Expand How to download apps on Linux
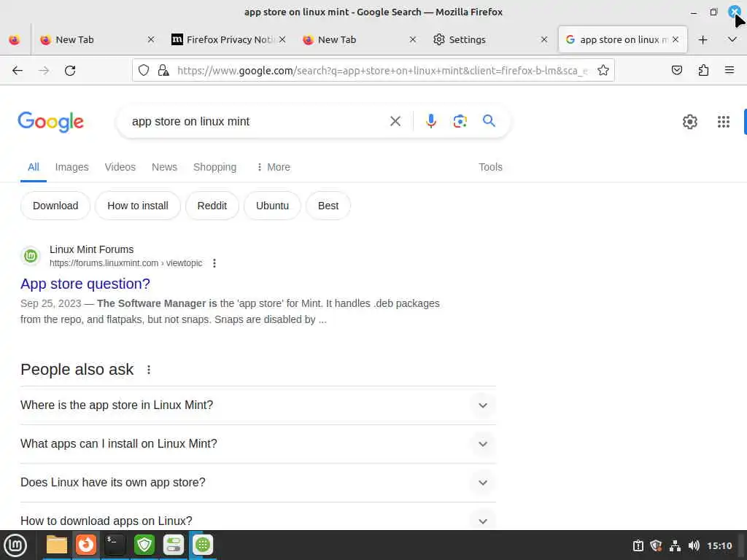 pyautogui.click(x=258, y=519)
